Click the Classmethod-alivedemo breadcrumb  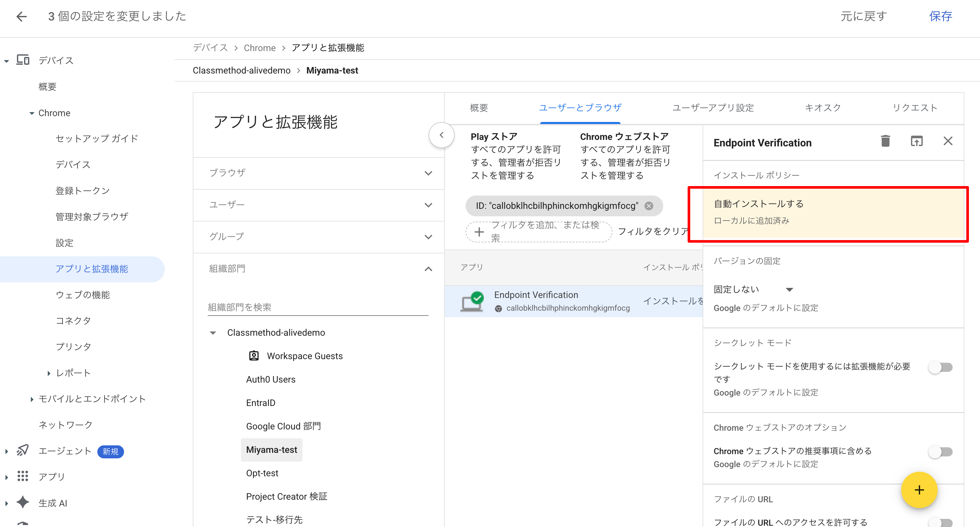[242, 70]
